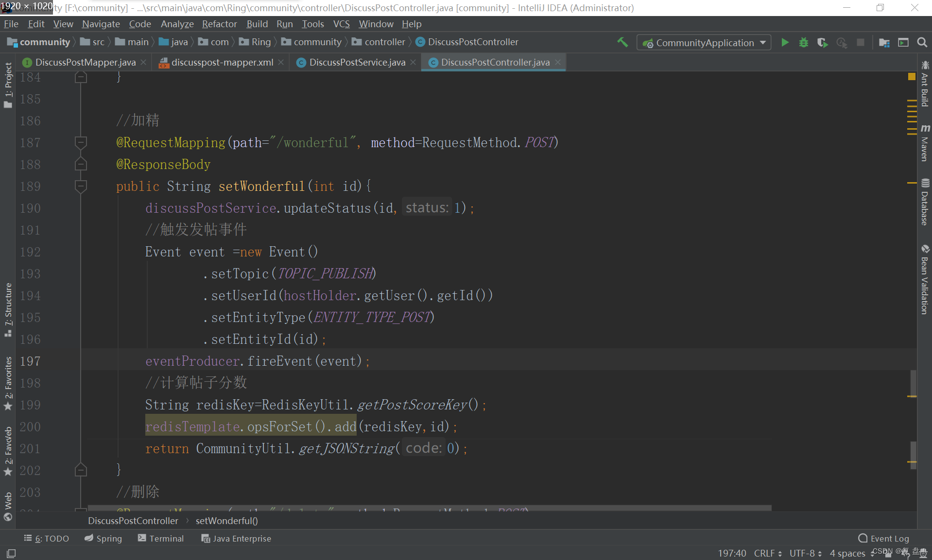Image resolution: width=932 pixels, height=560 pixels.
Task: Change UTF-8 file encoding in status bar
Action: (x=806, y=553)
